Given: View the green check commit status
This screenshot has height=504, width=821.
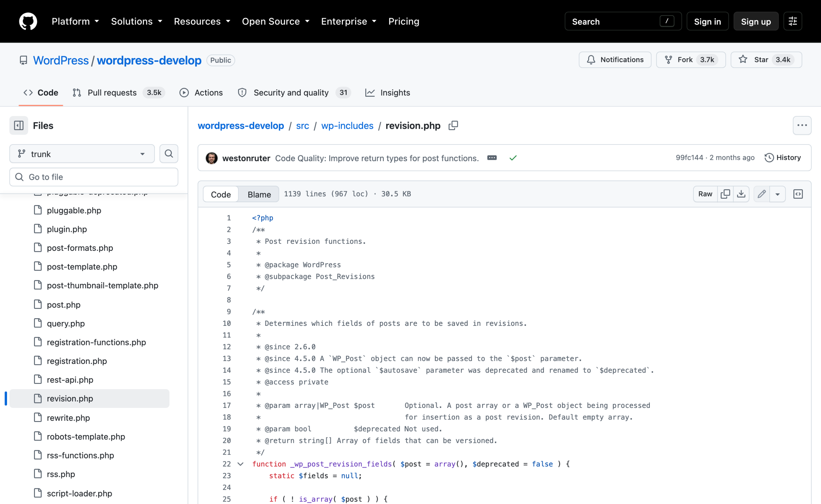Looking at the screenshot, I should tap(513, 158).
